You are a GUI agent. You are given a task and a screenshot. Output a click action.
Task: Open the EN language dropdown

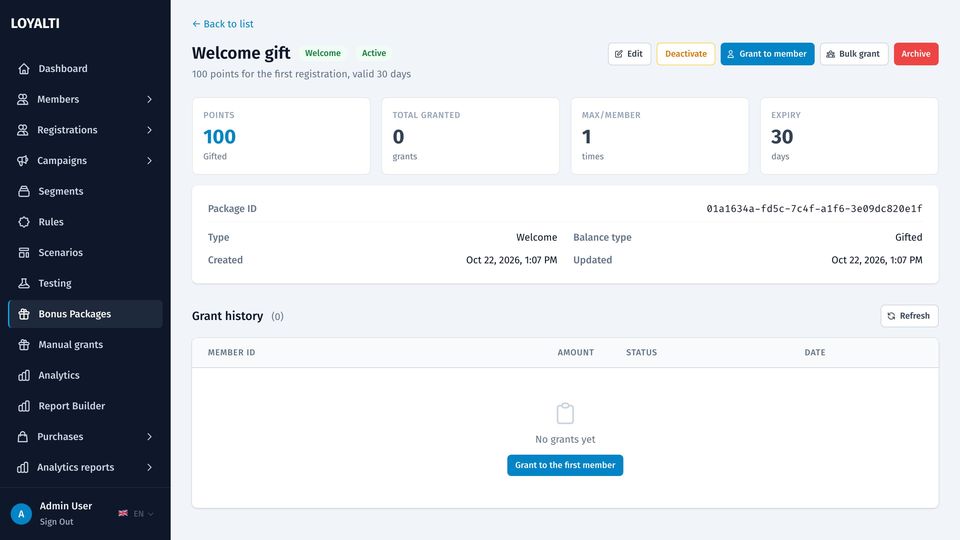coord(136,514)
